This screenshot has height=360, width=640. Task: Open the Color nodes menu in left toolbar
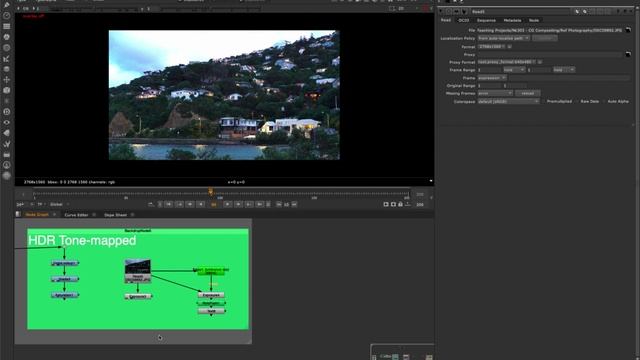[x=7, y=37]
